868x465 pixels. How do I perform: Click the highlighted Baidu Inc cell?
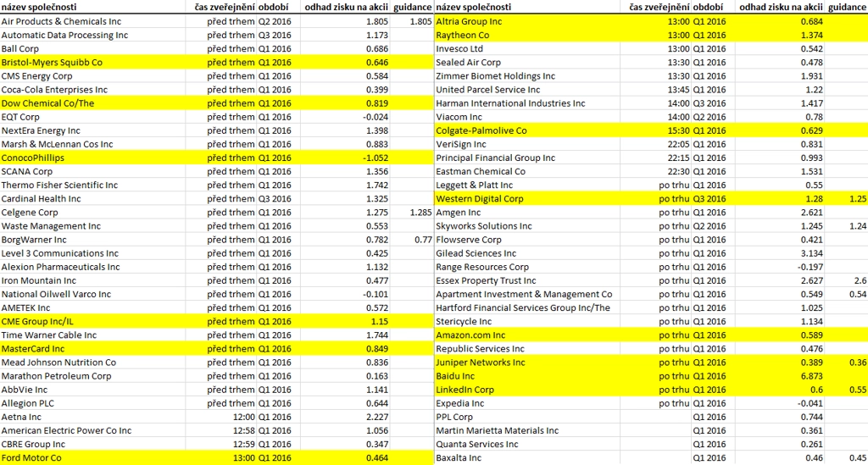pyautogui.click(x=527, y=376)
